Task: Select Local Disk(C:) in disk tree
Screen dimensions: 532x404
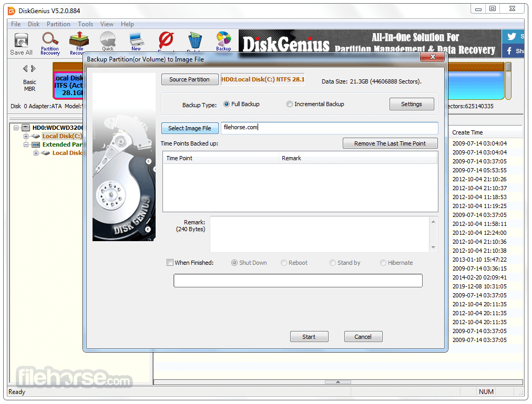Action: pos(62,137)
